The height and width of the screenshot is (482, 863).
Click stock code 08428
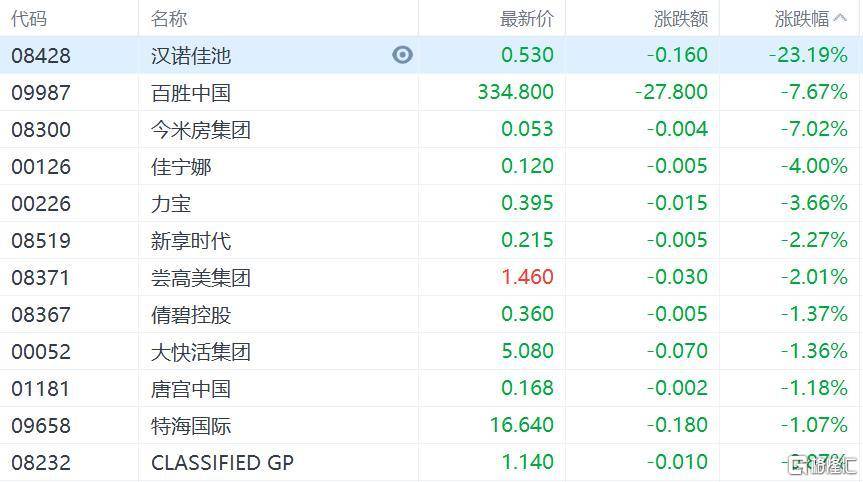tap(41, 55)
